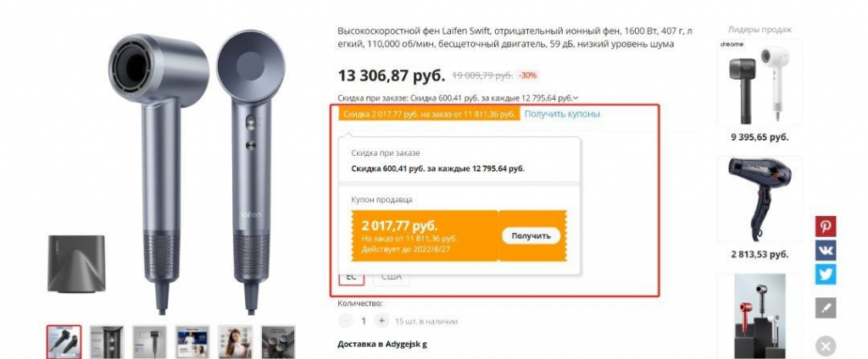
Task: Click the gray pencil edit icon
Action: pos(826,308)
